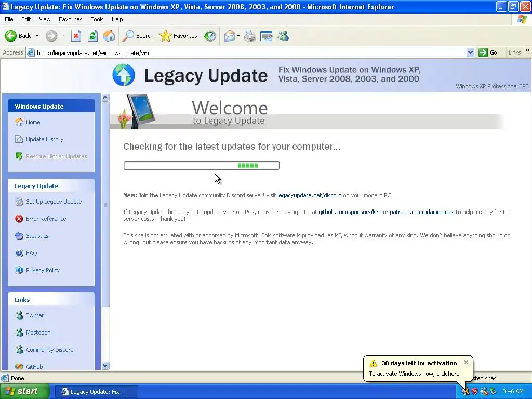Viewport: 532px width, 399px height.
Task: Click the sidebar scroll down arrow
Action: [x=105, y=365]
